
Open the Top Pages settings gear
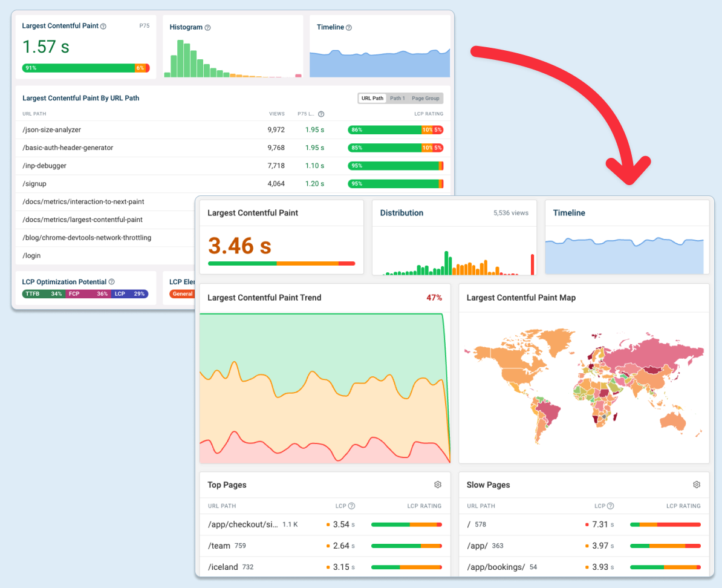coord(438,484)
